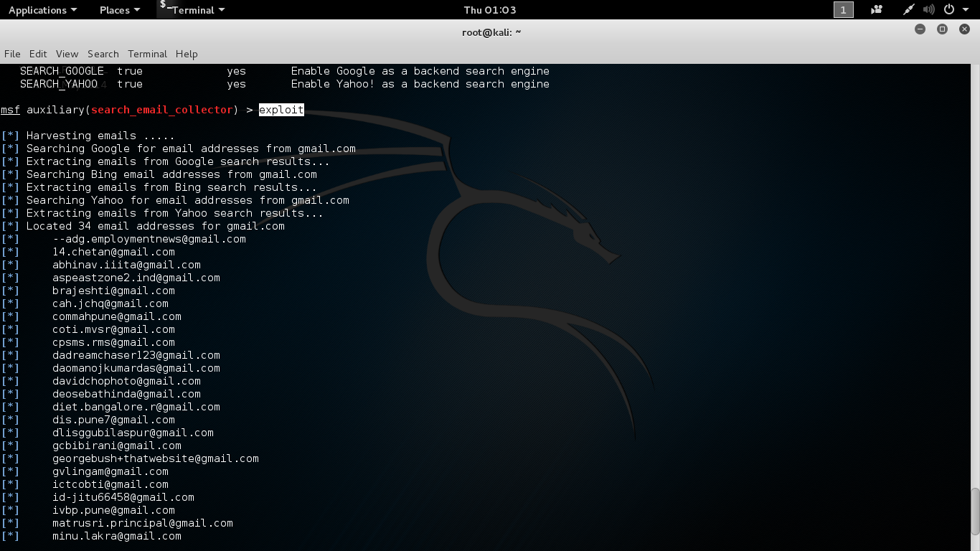Image resolution: width=980 pixels, height=551 pixels.
Task: Click the georgebush+thatwebsite@gmail.com email
Action: (x=156, y=458)
